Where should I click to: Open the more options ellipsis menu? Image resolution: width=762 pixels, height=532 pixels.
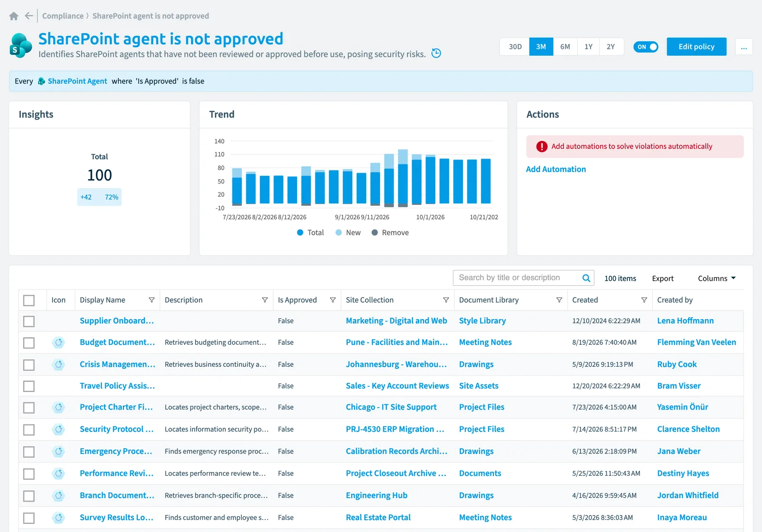(x=744, y=47)
